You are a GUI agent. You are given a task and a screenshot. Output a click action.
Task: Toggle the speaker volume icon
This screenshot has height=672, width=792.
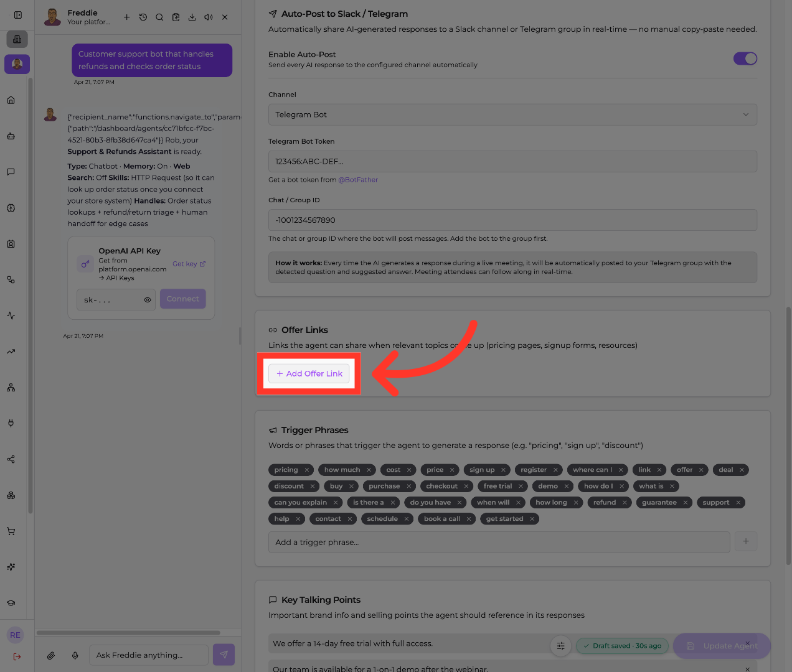[209, 17]
